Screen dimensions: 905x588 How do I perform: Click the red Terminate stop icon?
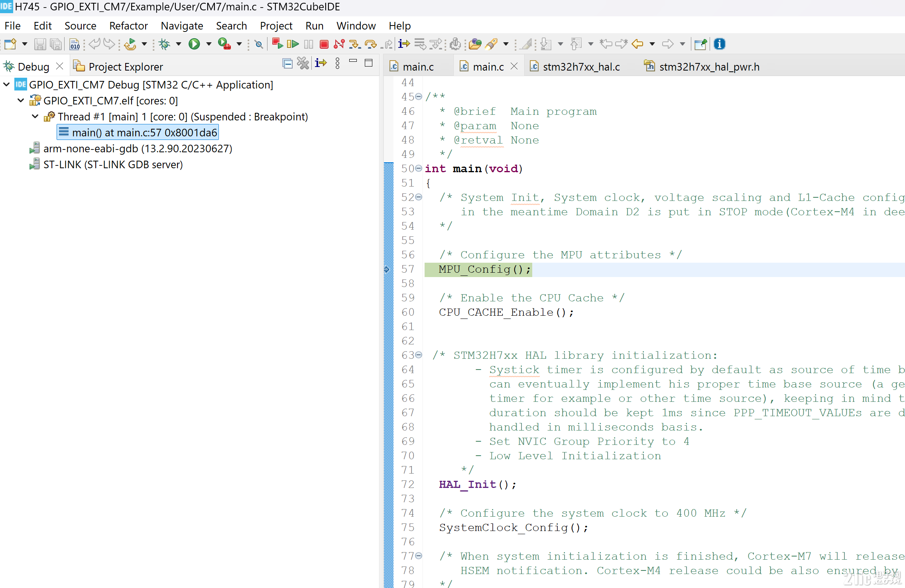324,44
